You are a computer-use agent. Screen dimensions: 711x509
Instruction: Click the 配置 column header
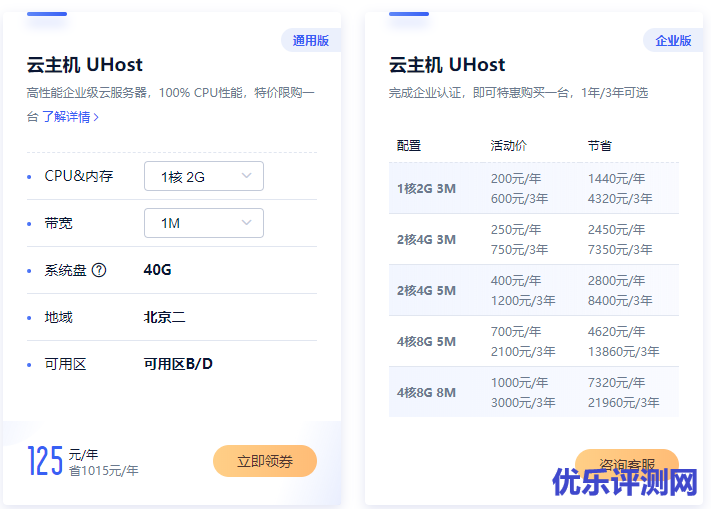409,145
